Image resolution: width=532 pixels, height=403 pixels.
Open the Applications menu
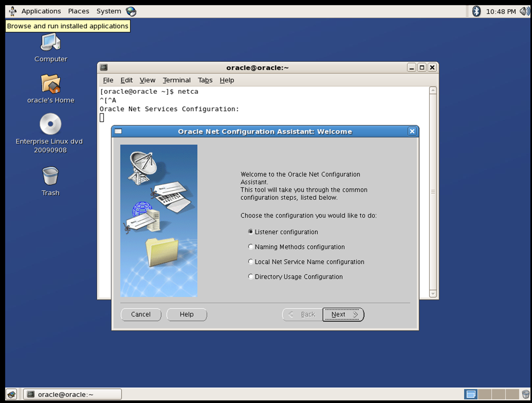41,11
